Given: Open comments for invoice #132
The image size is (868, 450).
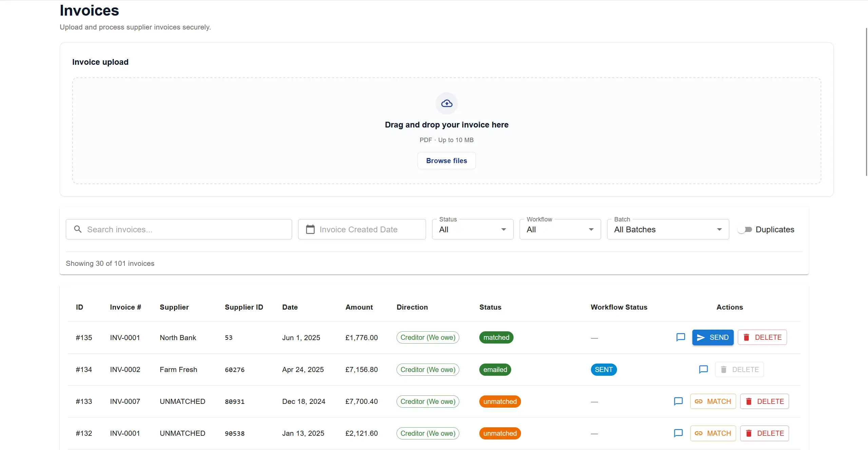Looking at the screenshot, I should click(678, 433).
